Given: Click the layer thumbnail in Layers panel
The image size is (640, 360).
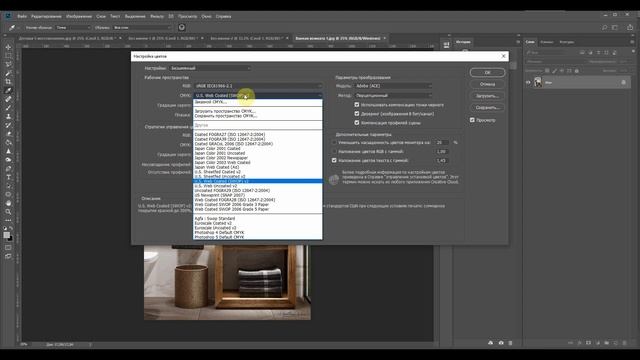Looking at the screenshot, I should click(x=538, y=82).
